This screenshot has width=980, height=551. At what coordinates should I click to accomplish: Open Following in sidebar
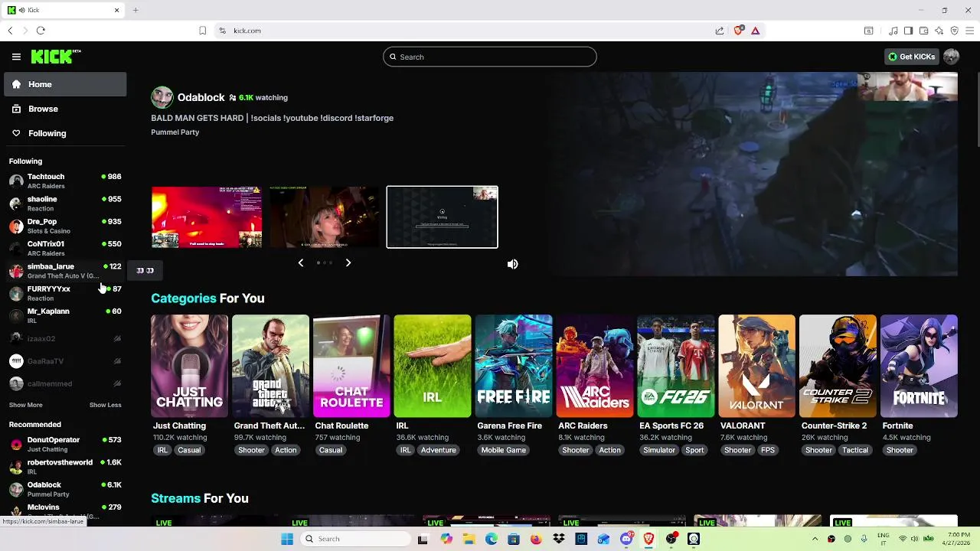65,133
